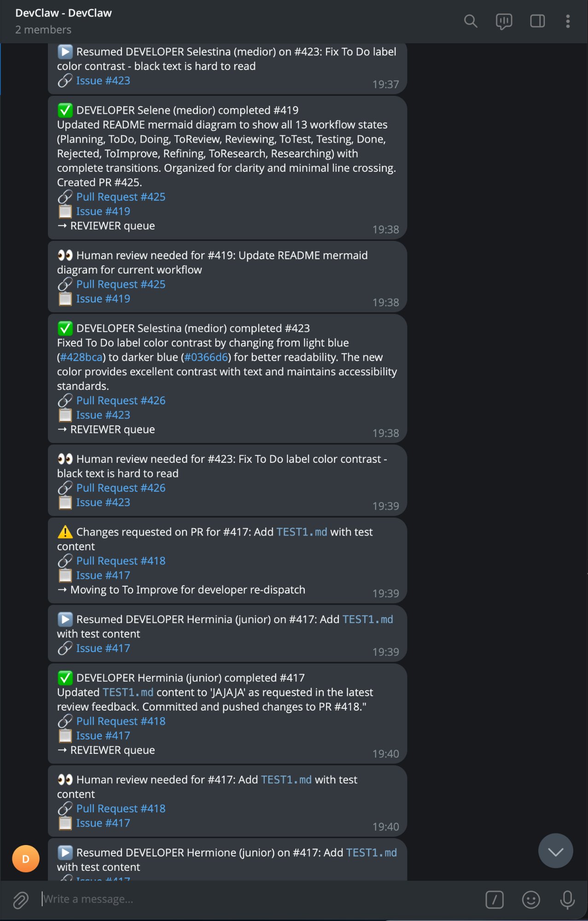588x921 pixels.
Task: Click the green checkmark on Selene's completion message
Action: point(65,110)
